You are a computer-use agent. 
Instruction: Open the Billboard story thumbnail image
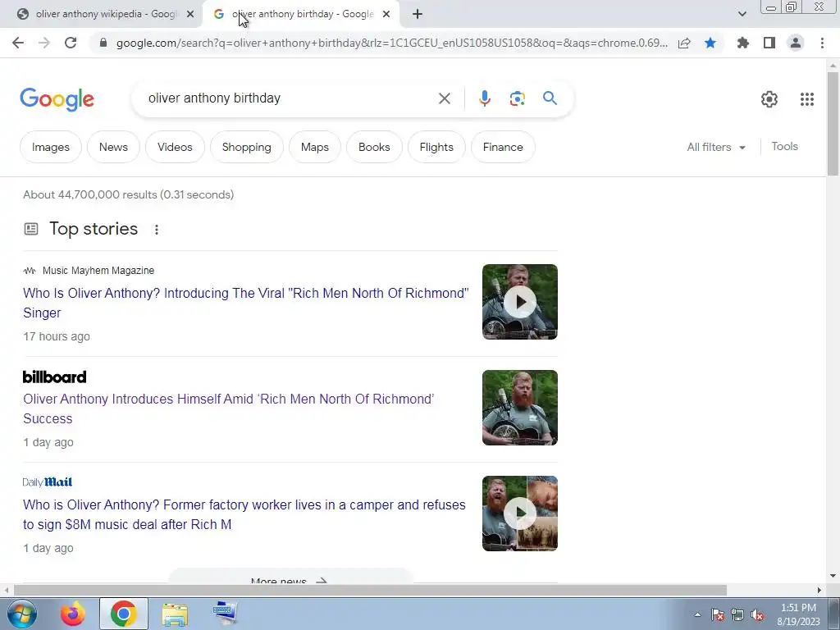pyautogui.click(x=519, y=408)
